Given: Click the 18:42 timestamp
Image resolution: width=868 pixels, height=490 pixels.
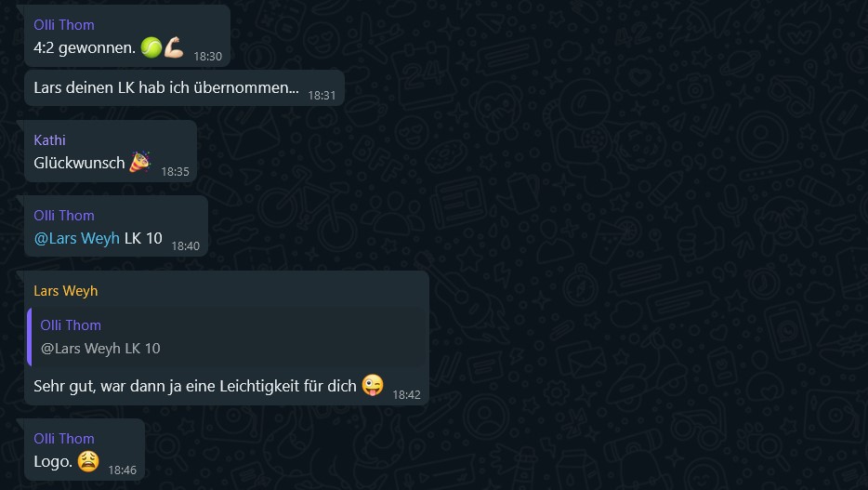Looking at the screenshot, I should (x=406, y=395).
